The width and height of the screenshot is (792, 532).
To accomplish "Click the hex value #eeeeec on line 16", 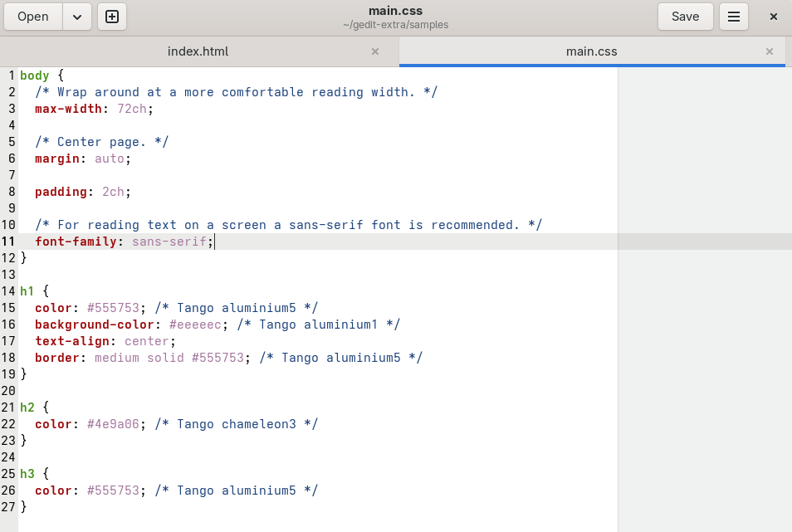I will point(195,325).
